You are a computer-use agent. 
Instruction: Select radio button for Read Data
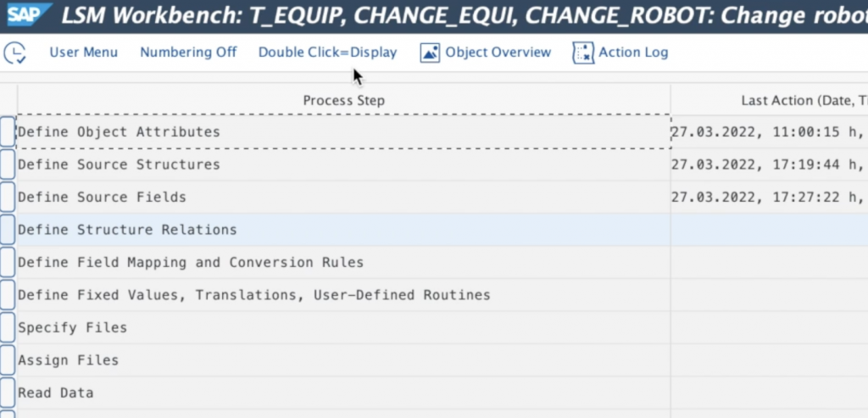[x=8, y=393]
